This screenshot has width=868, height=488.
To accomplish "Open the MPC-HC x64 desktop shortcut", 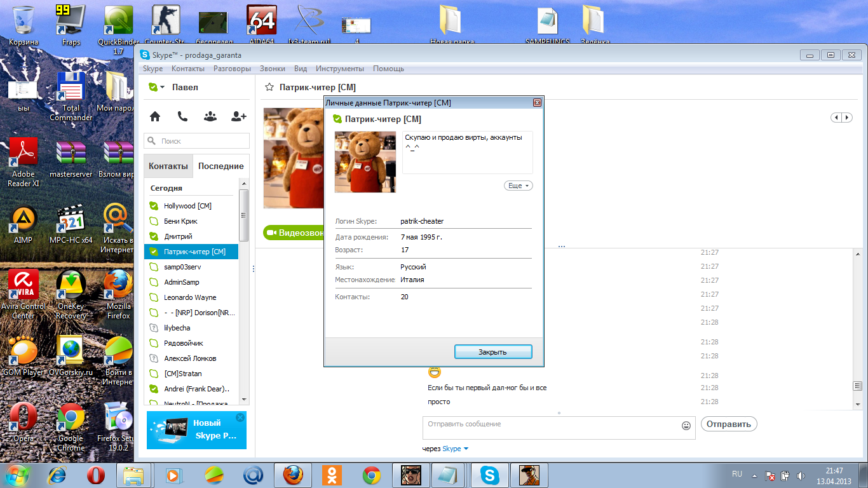I will pos(71,223).
